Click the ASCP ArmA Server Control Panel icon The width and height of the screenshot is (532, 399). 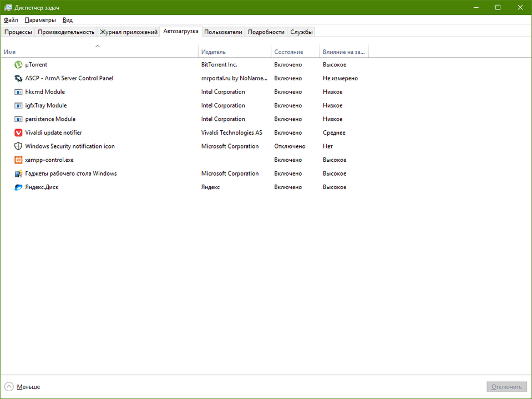tap(18, 78)
